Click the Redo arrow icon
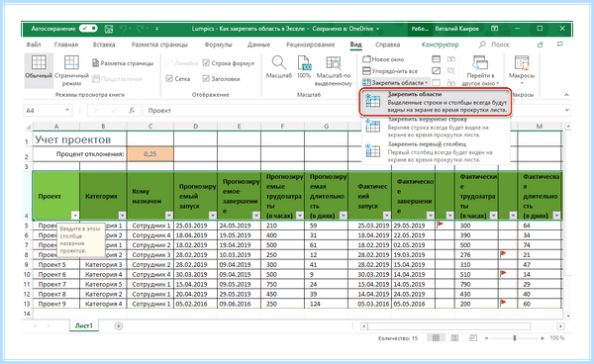This screenshot has height=364, width=594. point(141,29)
